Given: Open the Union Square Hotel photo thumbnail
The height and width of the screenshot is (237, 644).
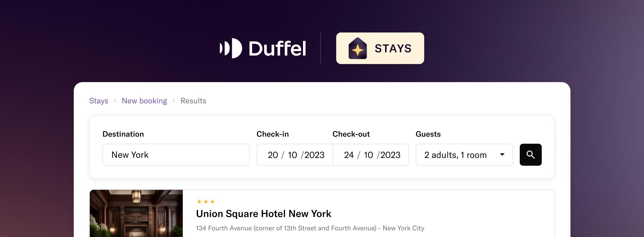Looking at the screenshot, I should [136, 213].
